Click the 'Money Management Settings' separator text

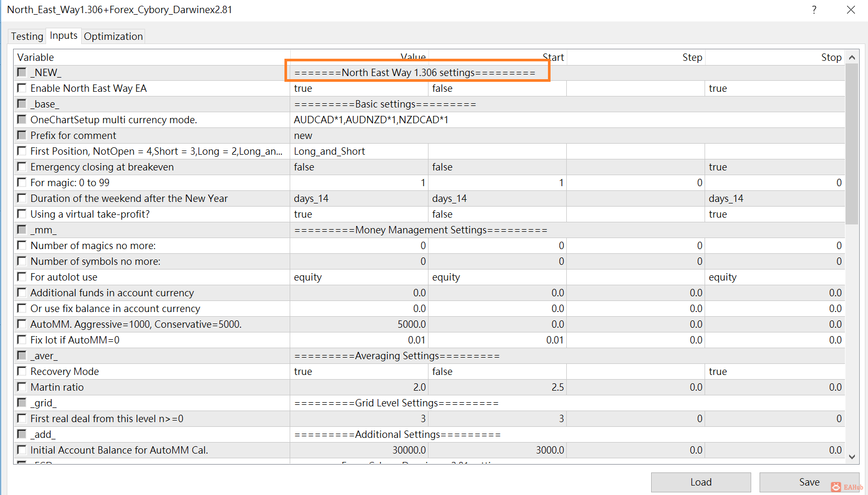421,230
